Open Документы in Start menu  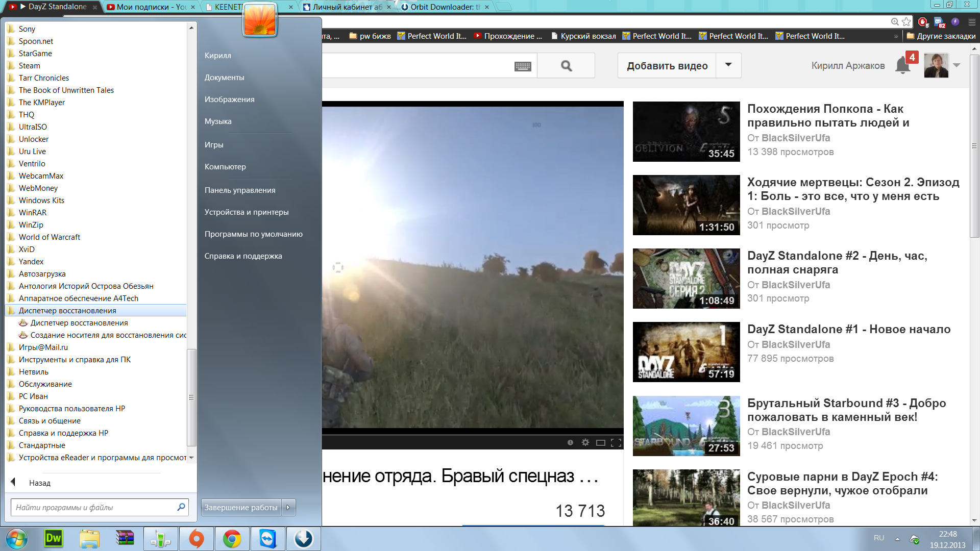224,77
